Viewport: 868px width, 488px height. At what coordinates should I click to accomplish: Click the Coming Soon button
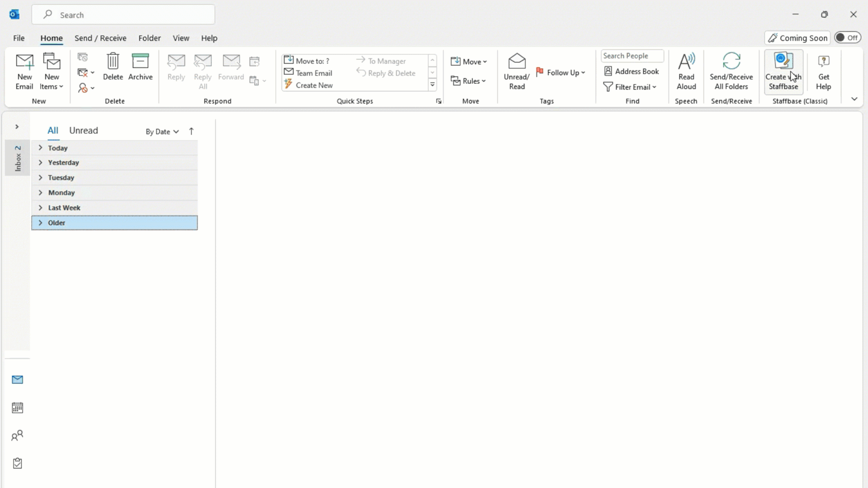(797, 38)
